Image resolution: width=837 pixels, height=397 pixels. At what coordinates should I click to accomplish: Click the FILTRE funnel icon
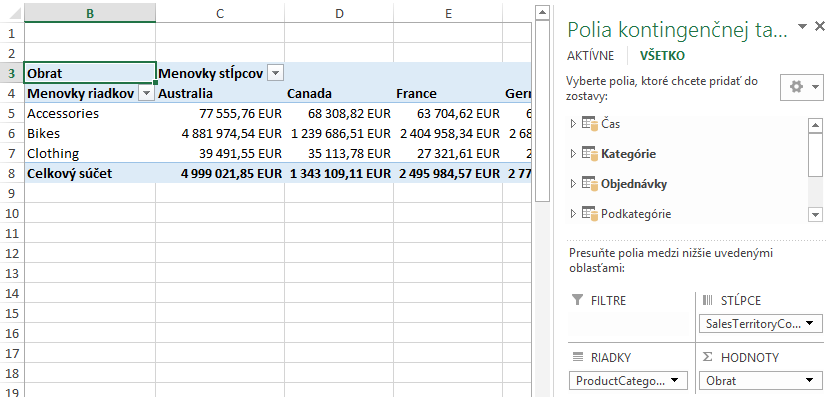577,300
